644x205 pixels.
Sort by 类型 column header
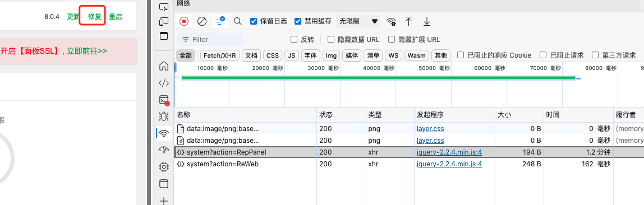(x=390, y=115)
